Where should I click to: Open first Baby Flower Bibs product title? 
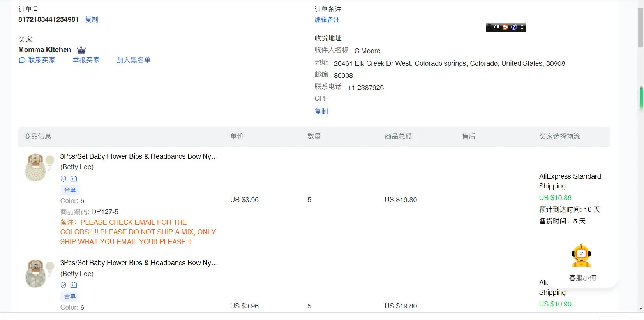pos(139,156)
